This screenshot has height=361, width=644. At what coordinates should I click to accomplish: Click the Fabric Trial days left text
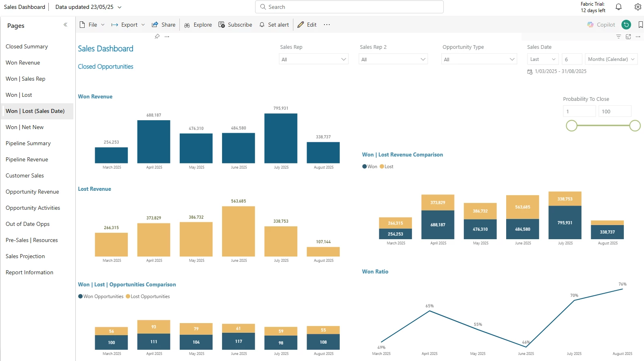(593, 7)
